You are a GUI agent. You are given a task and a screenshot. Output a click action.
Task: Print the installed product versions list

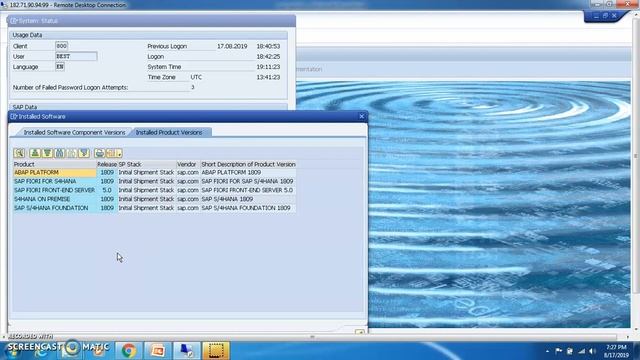(x=100, y=153)
